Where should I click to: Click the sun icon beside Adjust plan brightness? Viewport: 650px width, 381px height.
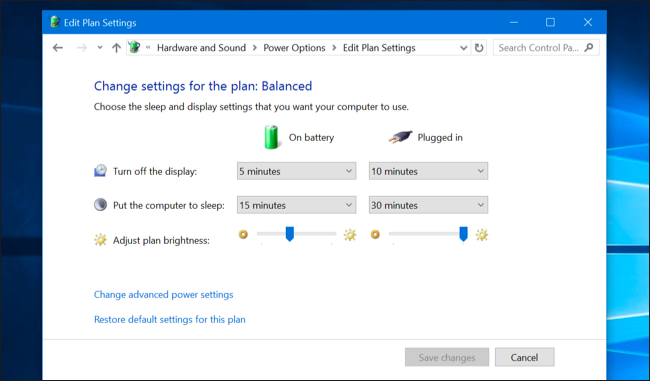click(100, 240)
